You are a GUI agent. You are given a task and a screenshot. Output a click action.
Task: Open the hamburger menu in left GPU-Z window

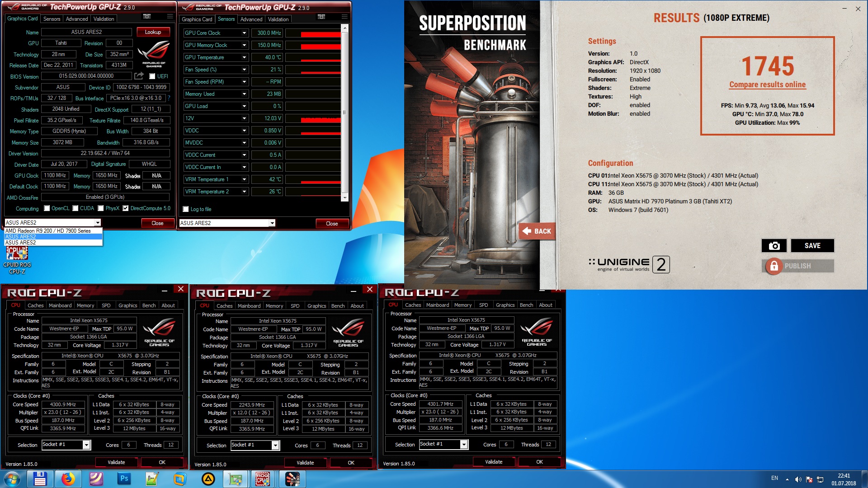coord(170,17)
